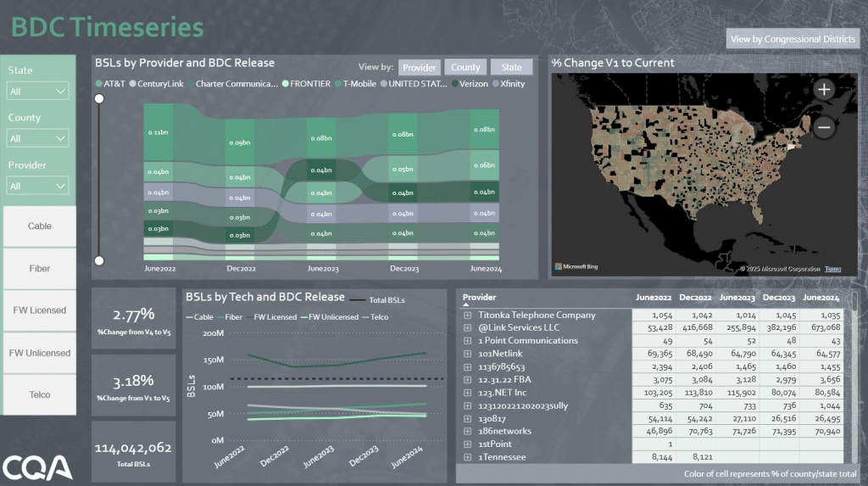Click the 0.11bn ribbon segment for June2022

point(159,132)
